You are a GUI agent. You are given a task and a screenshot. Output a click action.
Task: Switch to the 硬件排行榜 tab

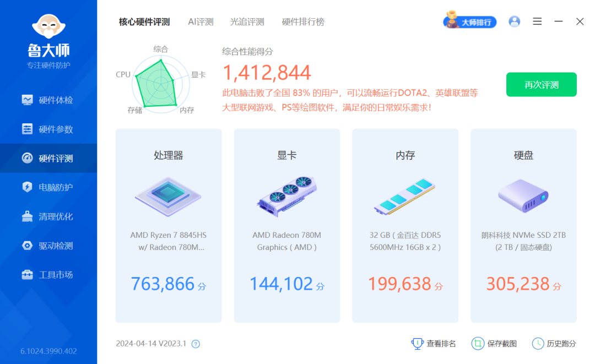[303, 22]
